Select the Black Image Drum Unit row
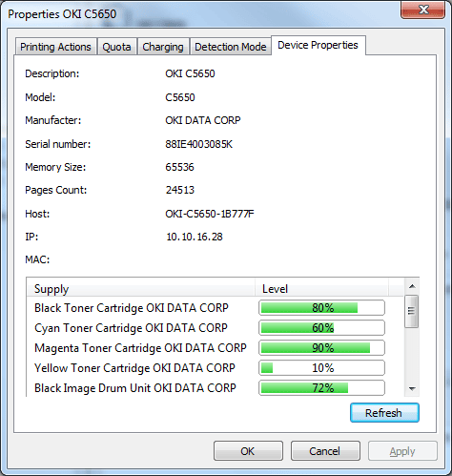Viewport: 452px width, 476px height. tap(216, 387)
